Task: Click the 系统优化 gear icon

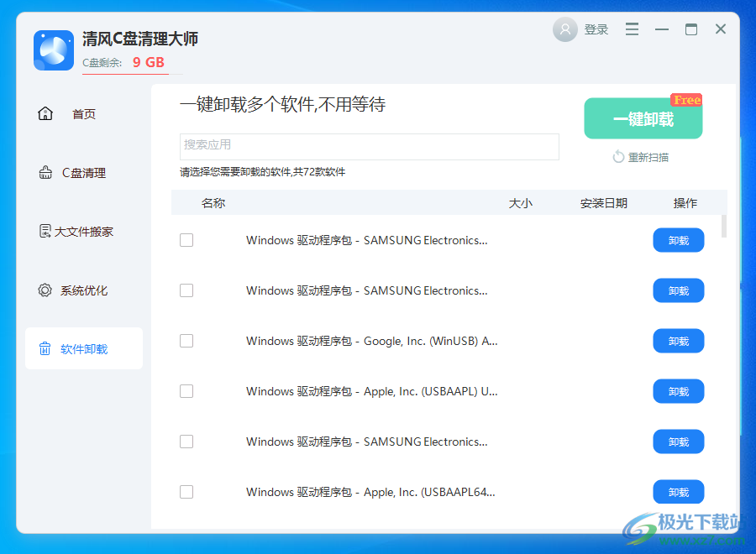Action: click(x=45, y=290)
